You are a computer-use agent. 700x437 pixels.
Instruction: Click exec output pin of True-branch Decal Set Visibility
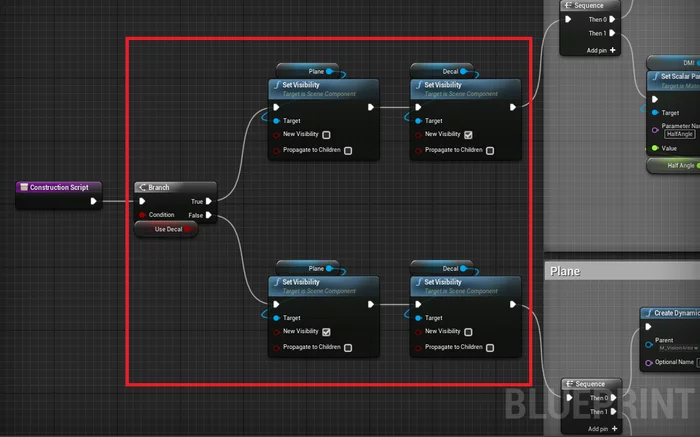[512, 107]
